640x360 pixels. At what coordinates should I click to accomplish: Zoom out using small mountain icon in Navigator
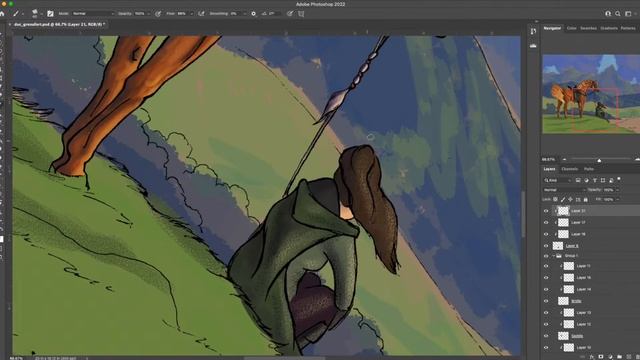click(x=564, y=160)
